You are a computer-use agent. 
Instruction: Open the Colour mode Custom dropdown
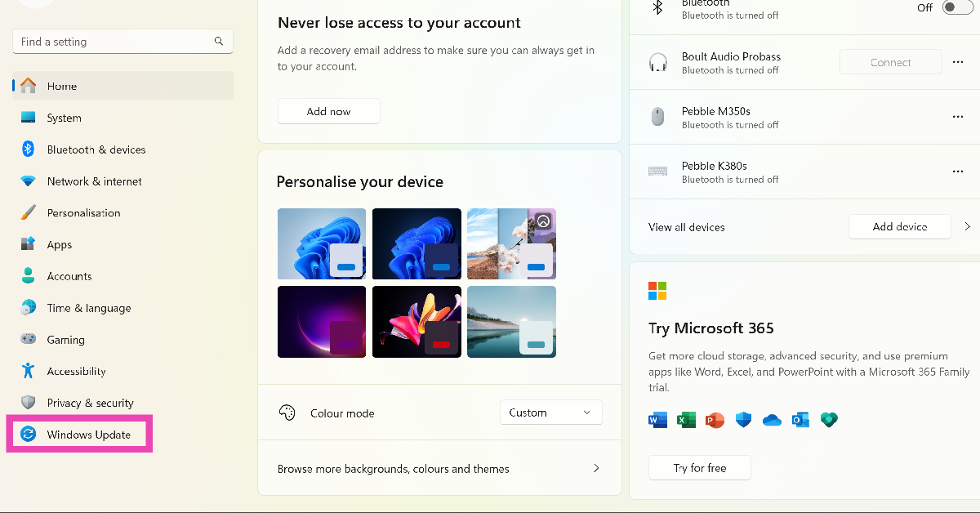pos(550,413)
